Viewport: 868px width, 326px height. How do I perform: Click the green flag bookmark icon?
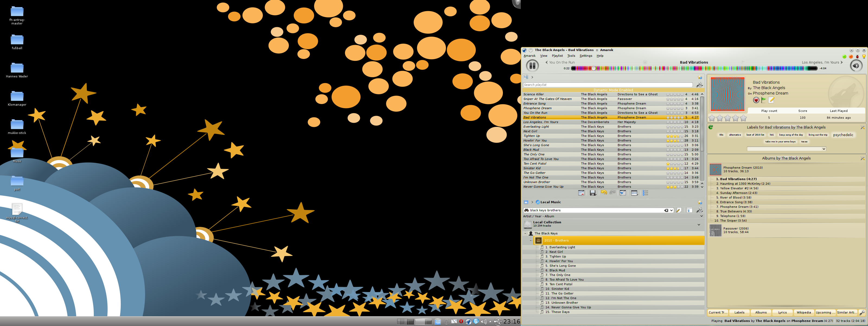click(764, 100)
